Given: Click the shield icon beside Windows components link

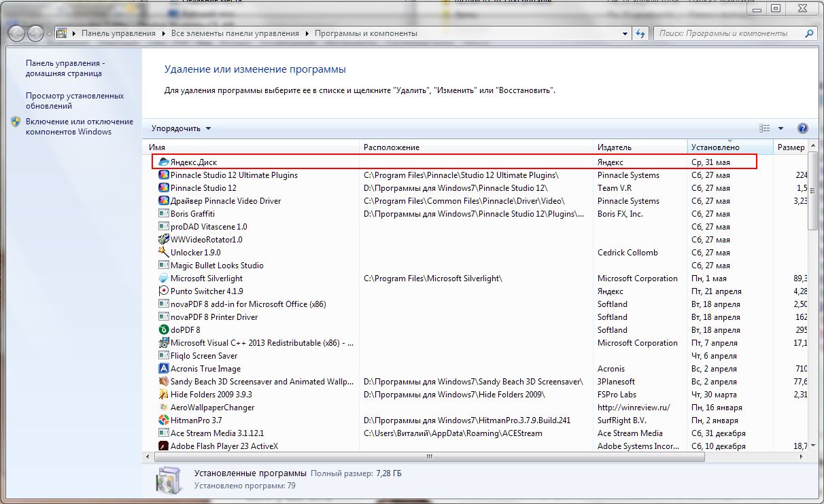Looking at the screenshot, I should 16,122.
